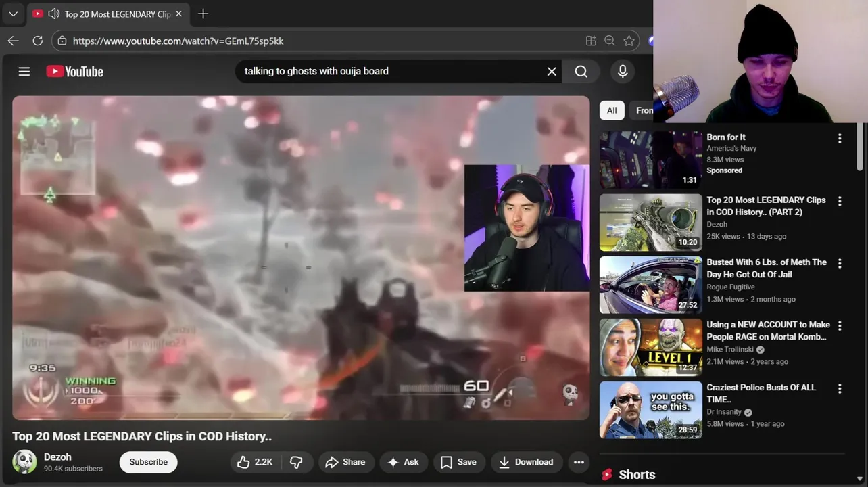
Task: Open COD History PART 2 thumbnail
Action: (651, 223)
